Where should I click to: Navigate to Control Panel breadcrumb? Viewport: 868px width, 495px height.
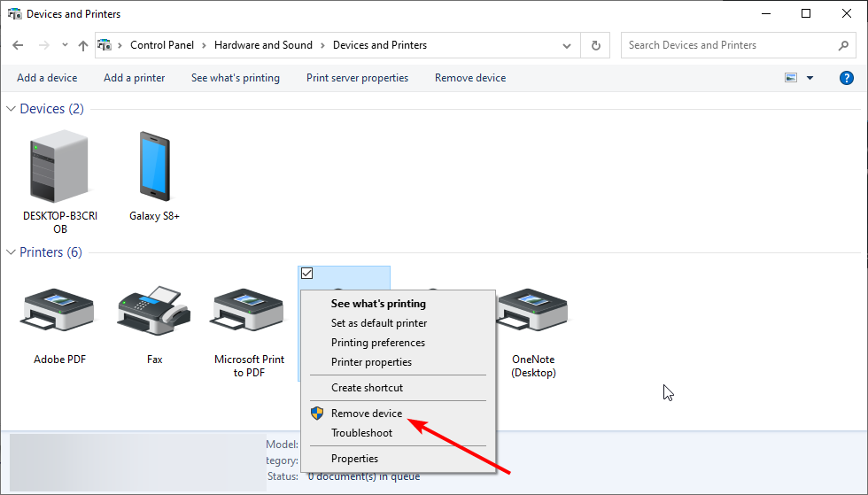pos(162,45)
